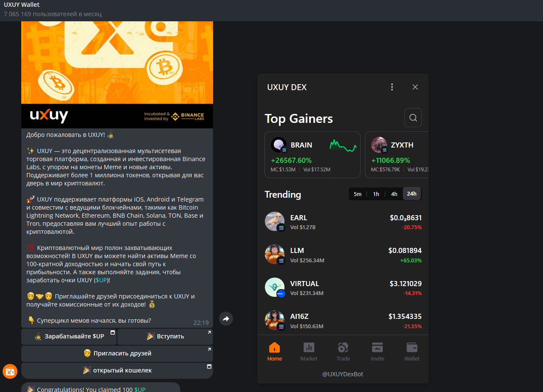Switch trending timeframe to 1h
Viewport: 543px width, 392px height.
376,194
